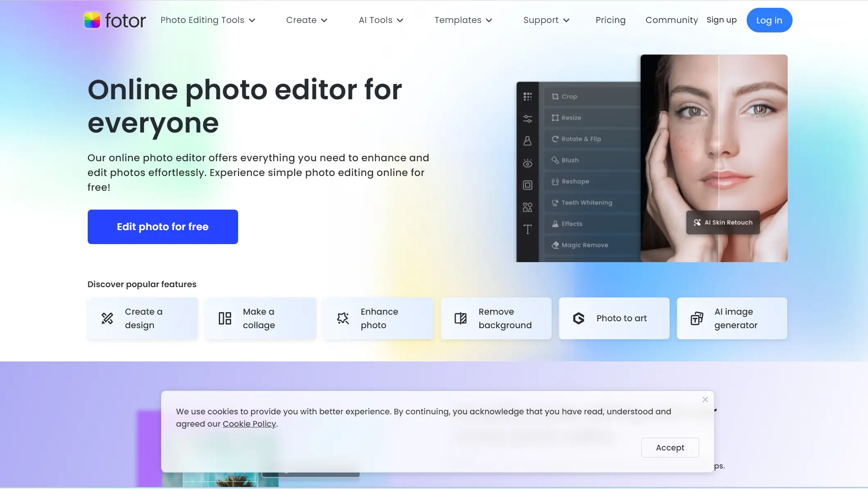
Task: Click the Reshape tool icon
Action: pyautogui.click(x=555, y=181)
